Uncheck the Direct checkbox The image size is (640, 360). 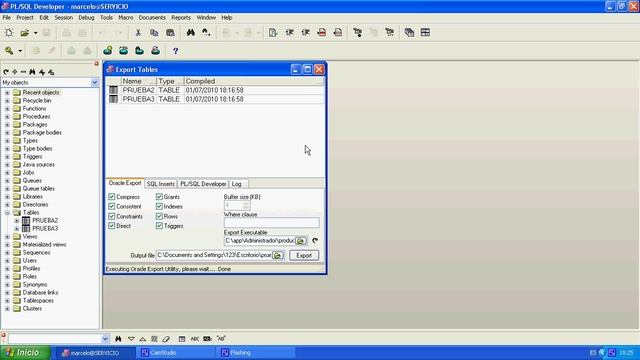112,226
